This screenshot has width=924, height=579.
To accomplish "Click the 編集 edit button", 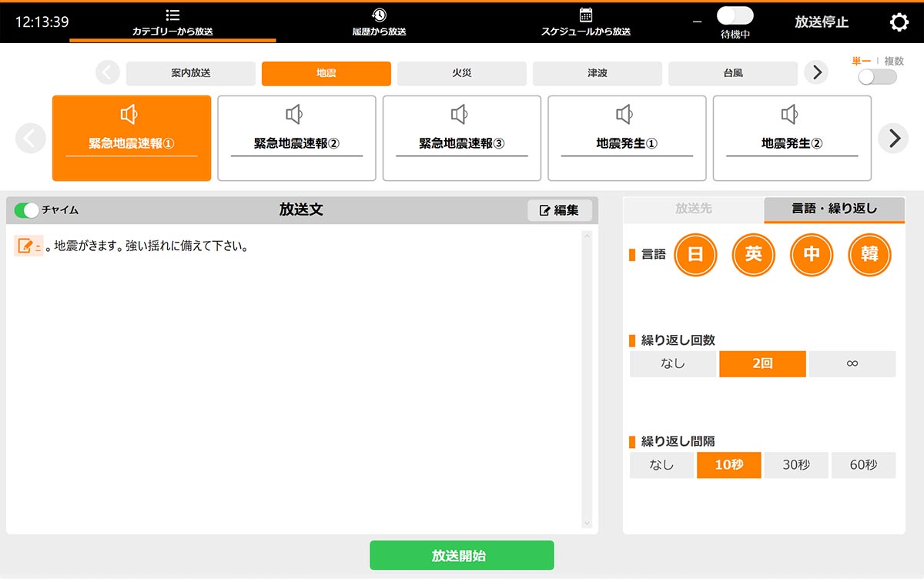I will pyautogui.click(x=560, y=210).
